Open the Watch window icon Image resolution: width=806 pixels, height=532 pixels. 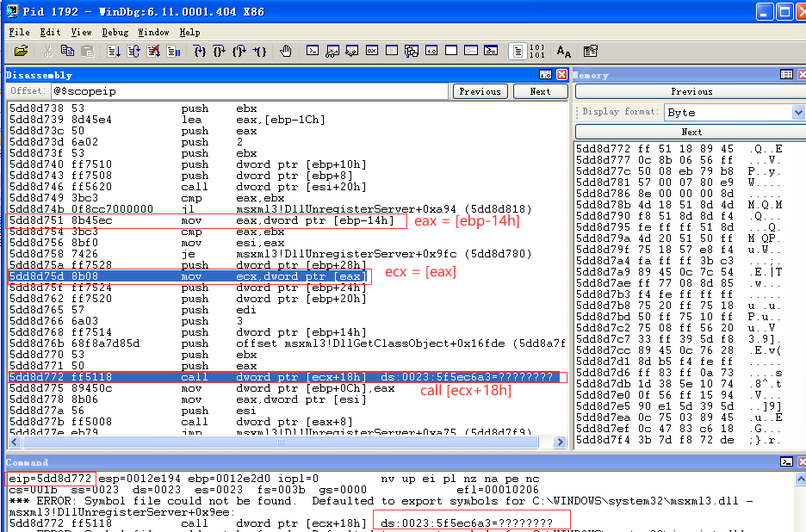332,51
